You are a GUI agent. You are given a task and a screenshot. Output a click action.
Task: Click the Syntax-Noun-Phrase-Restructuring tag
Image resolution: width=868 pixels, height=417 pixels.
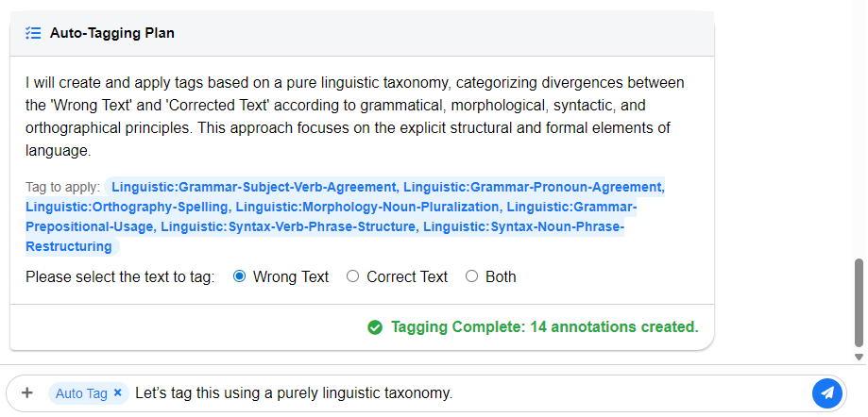[x=522, y=226]
